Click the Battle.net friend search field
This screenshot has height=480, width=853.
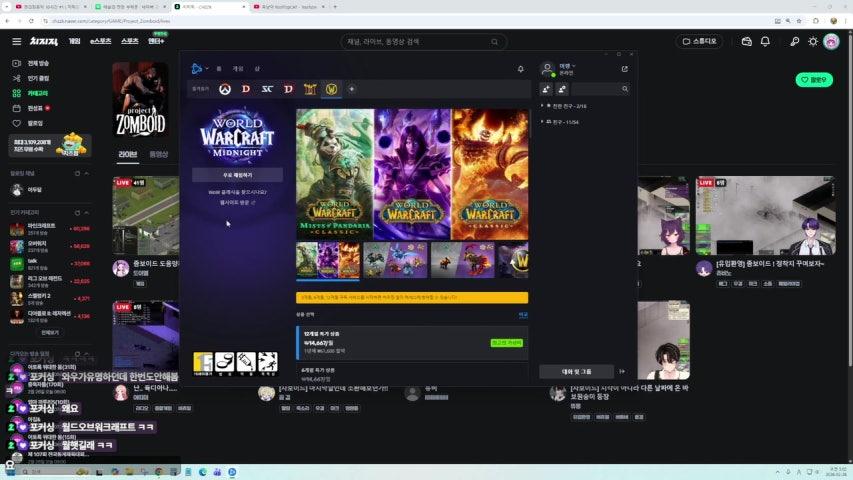tap(601, 89)
